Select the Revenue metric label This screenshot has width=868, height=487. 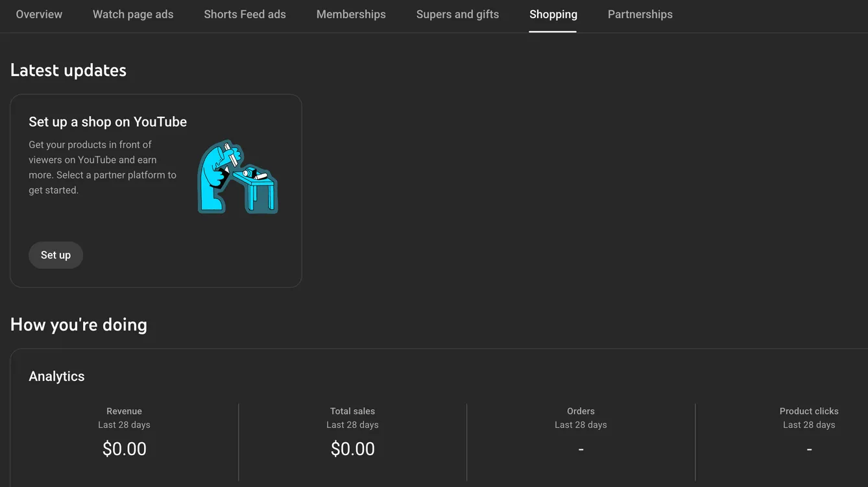pyautogui.click(x=124, y=411)
